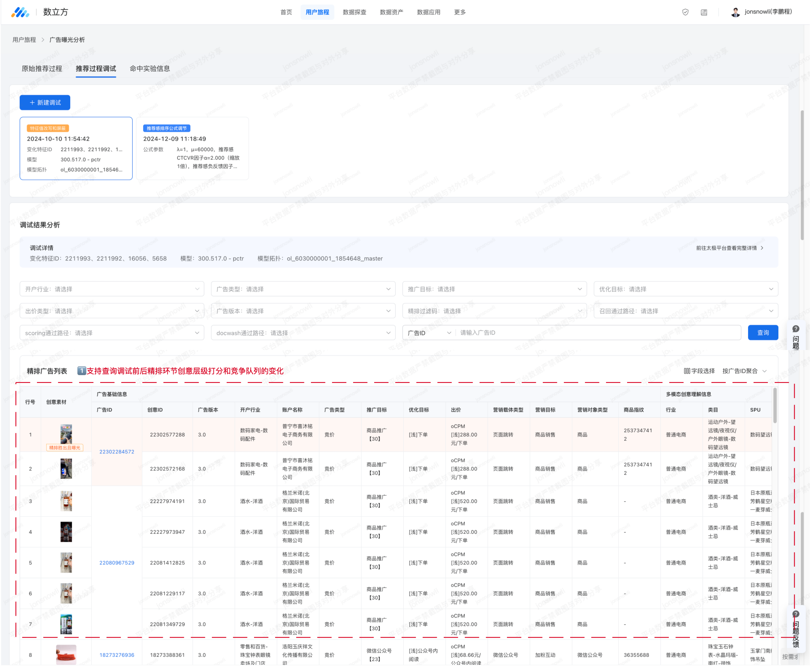Open the scoring通过路径 dropdown

[112, 333]
